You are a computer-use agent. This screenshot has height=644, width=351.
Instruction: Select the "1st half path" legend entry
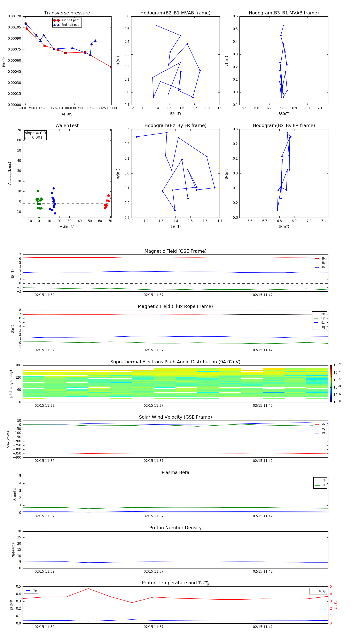coord(66,20)
